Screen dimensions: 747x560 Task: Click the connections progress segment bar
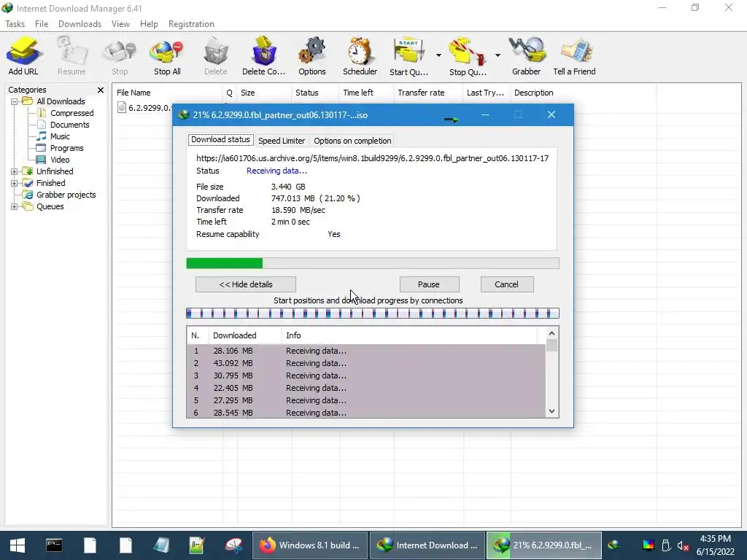coord(373,314)
